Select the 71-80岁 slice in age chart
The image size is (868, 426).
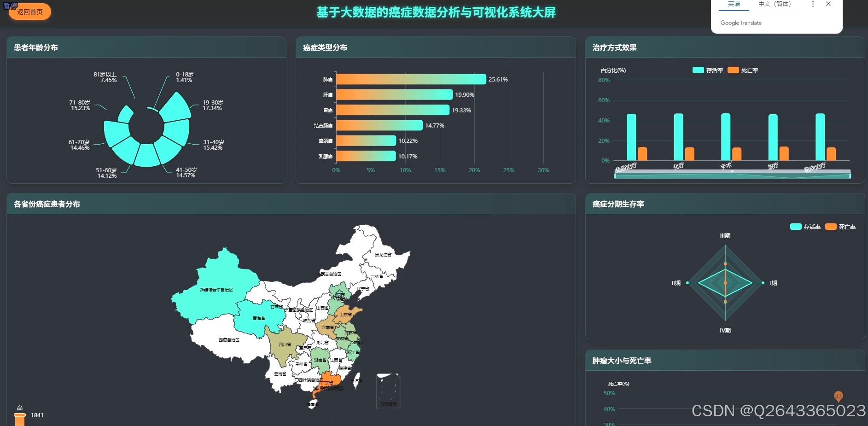pos(117,134)
